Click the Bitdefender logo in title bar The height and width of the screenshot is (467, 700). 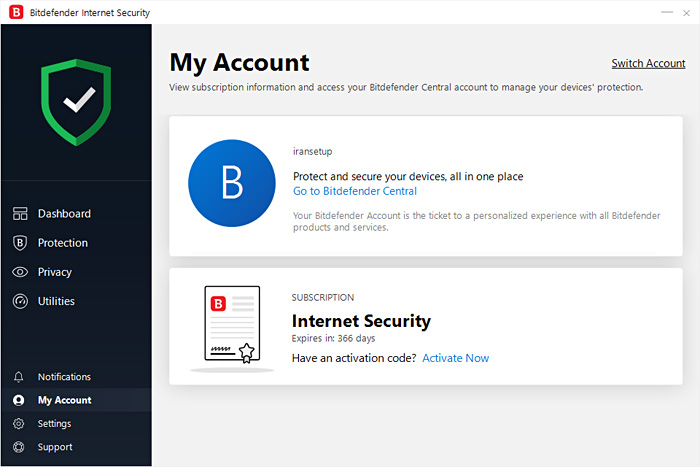pos(14,12)
